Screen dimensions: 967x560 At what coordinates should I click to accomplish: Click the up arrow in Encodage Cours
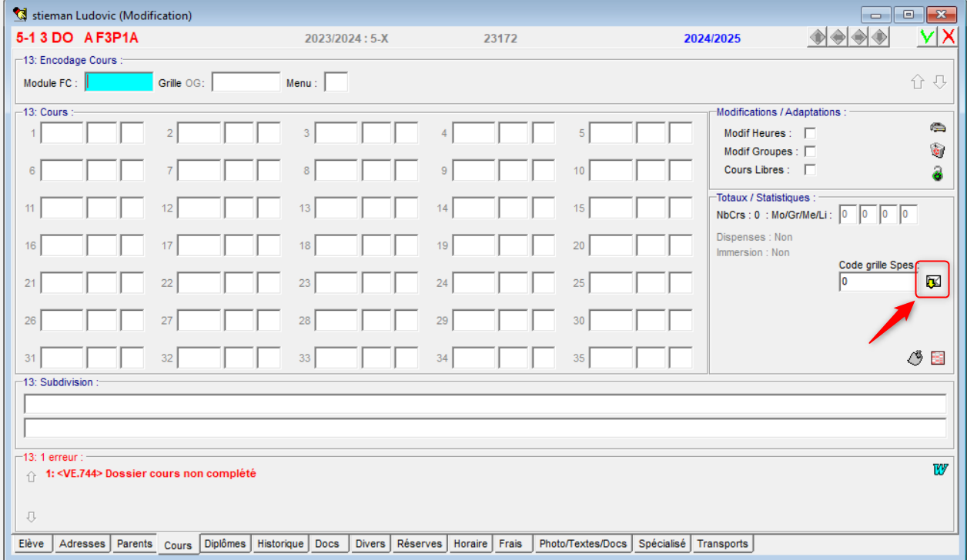918,82
